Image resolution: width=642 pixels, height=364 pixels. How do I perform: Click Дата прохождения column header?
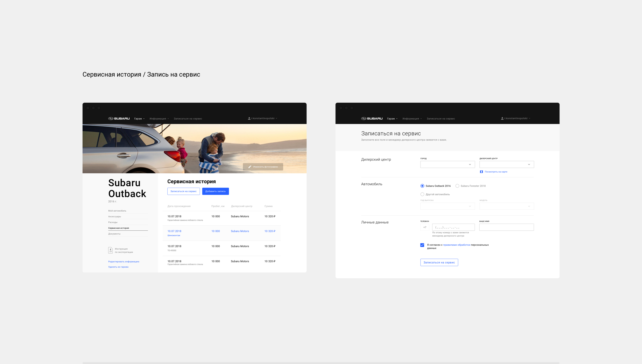click(179, 206)
